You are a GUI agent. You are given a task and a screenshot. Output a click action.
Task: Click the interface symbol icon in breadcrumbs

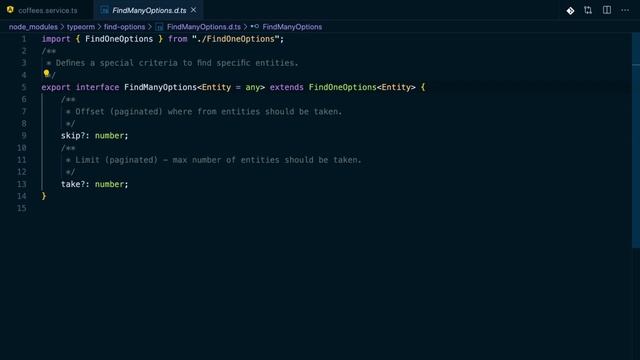255,27
